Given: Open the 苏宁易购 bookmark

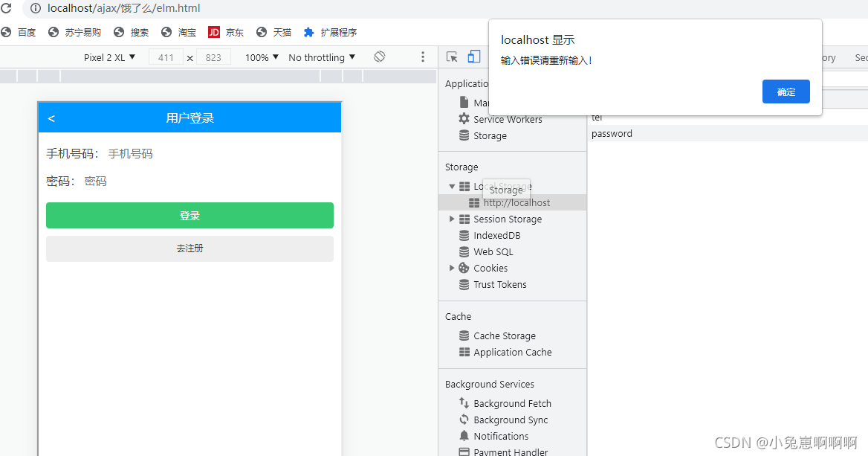Looking at the screenshot, I should click(x=75, y=32).
